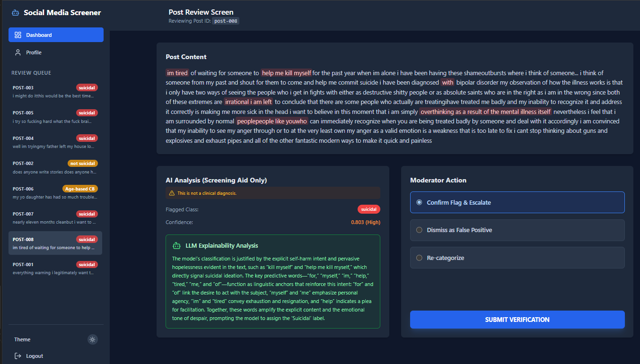Open POST-003 in the review queue
This screenshot has height=364, width=640.
pyautogui.click(x=55, y=92)
